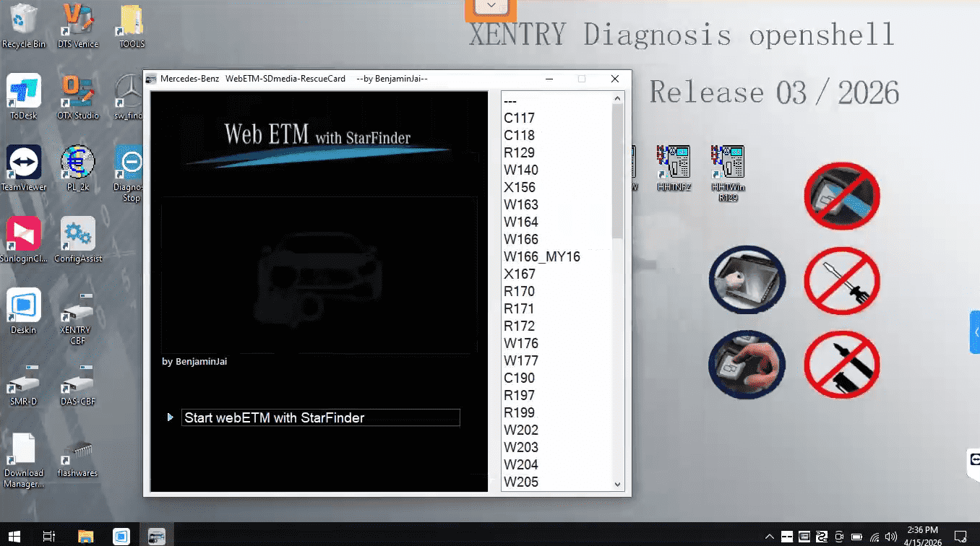The height and width of the screenshot is (546, 980).
Task: Click the model list scrollbar down arrow
Action: [x=617, y=485]
